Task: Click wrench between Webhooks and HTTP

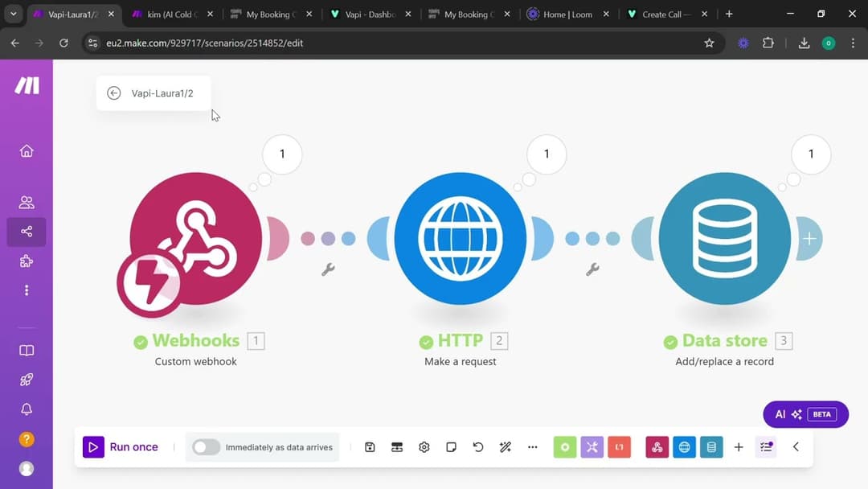Action: 328,269
